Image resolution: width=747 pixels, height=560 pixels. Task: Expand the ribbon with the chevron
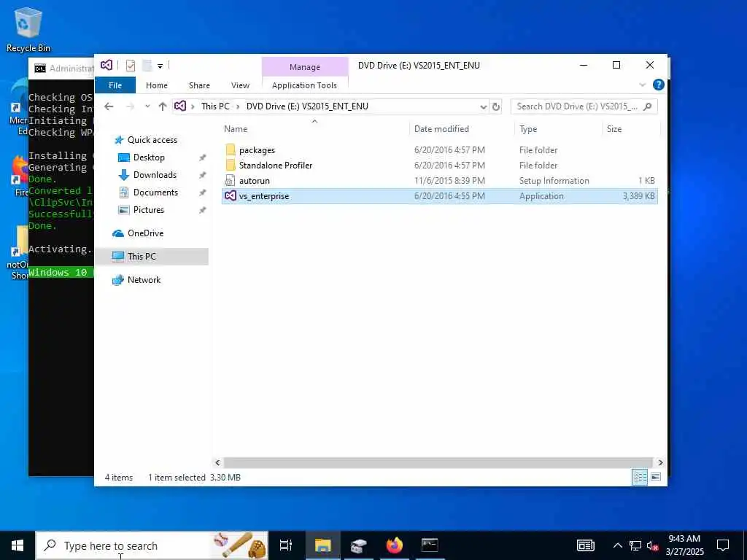[642, 85]
